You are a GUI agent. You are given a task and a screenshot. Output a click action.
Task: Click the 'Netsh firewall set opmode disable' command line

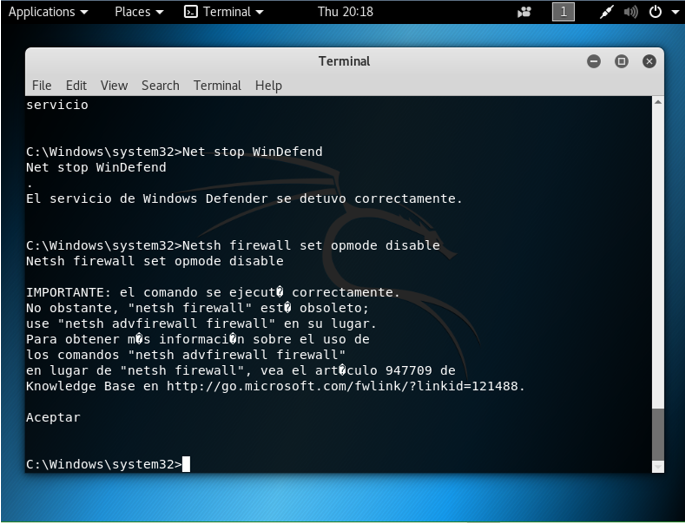[x=233, y=246]
